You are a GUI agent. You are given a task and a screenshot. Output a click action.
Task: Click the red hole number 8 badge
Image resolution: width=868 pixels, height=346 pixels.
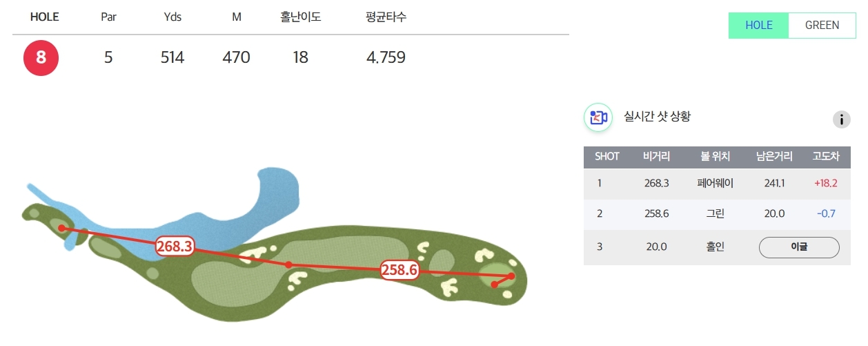[x=41, y=57]
